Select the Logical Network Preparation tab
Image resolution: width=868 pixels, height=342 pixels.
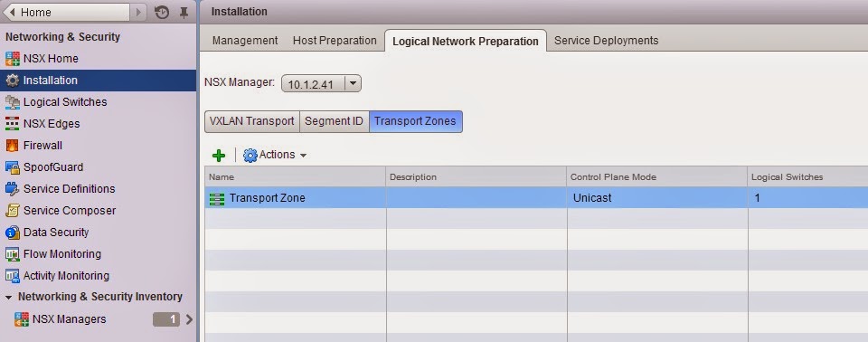[465, 41]
